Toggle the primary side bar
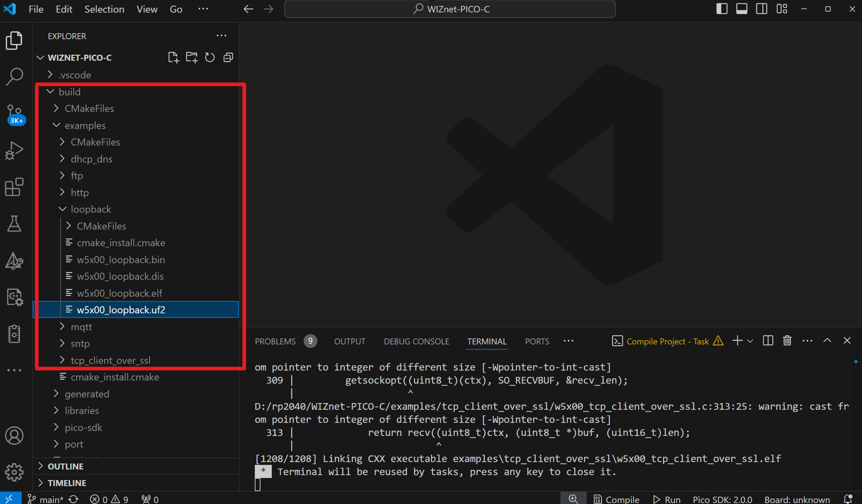This screenshot has width=862, height=504. pos(722,9)
